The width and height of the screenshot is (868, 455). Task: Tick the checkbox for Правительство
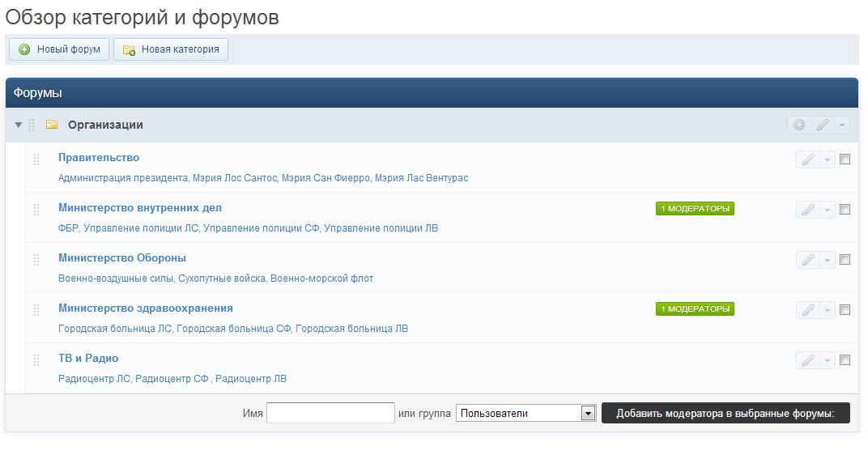coord(845,159)
